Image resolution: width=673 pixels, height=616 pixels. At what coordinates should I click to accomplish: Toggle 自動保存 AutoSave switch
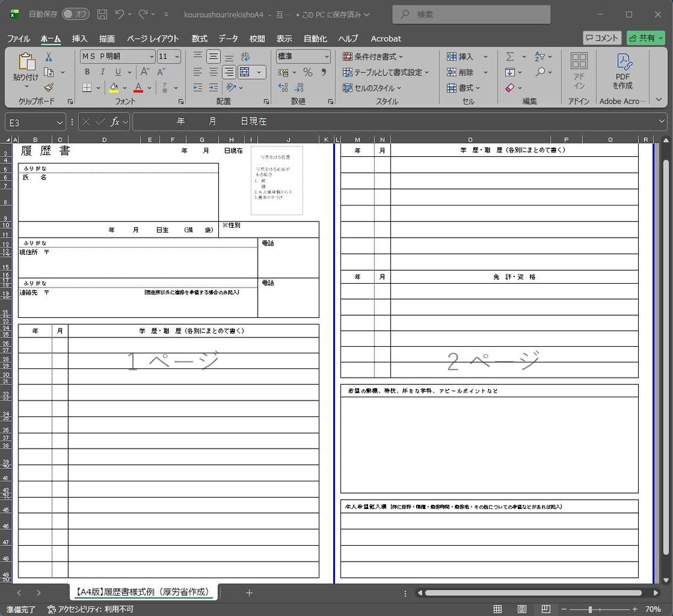[x=76, y=14]
